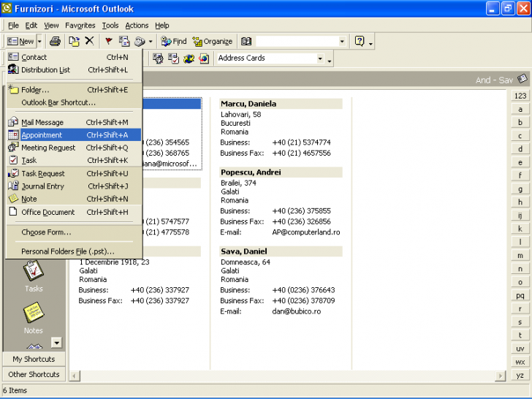Expand the toolbar options arrow after Help icon

(370, 44)
